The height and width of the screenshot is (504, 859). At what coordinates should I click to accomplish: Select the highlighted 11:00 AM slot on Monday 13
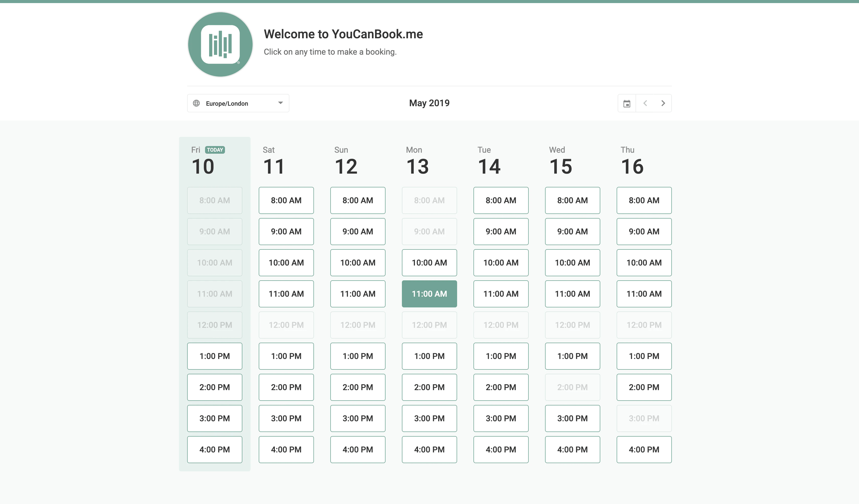(429, 294)
